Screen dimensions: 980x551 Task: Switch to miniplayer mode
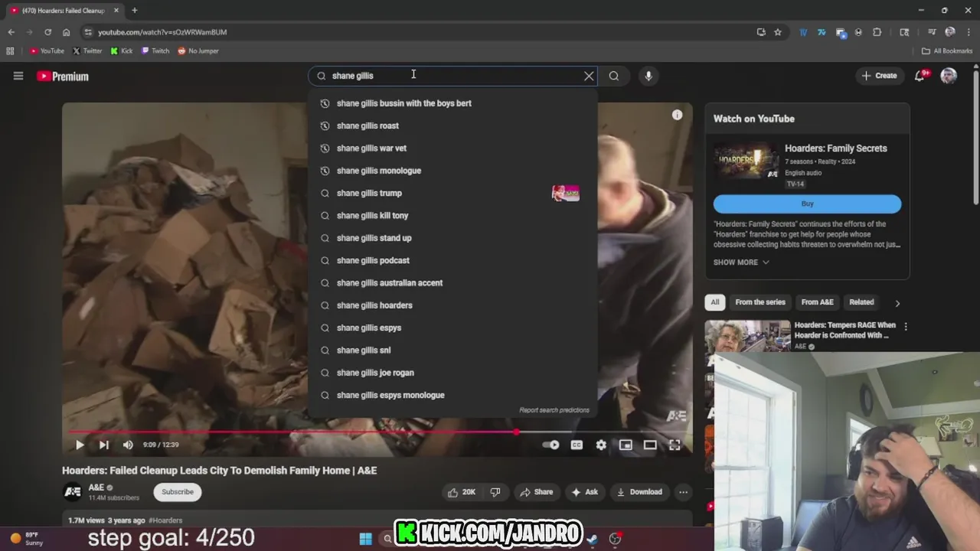tap(626, 445)
